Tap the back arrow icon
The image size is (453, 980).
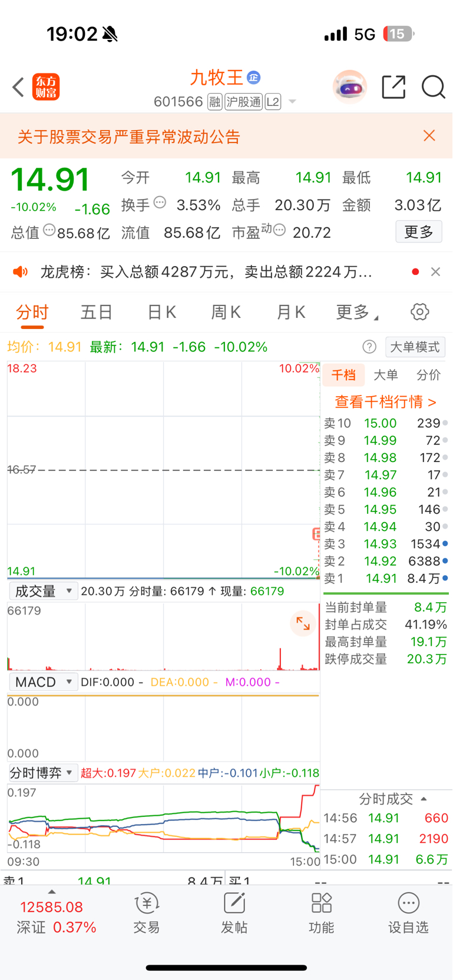coord(18,87)
